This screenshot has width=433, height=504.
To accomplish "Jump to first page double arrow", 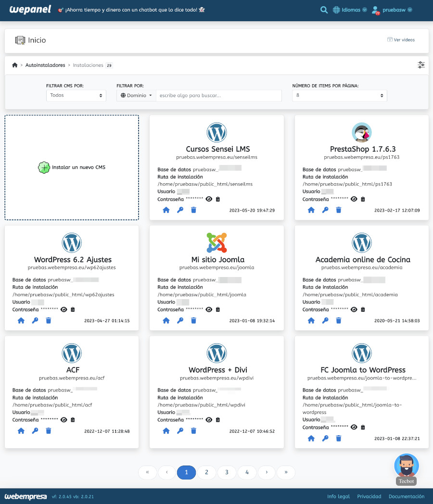I will 147,472.
